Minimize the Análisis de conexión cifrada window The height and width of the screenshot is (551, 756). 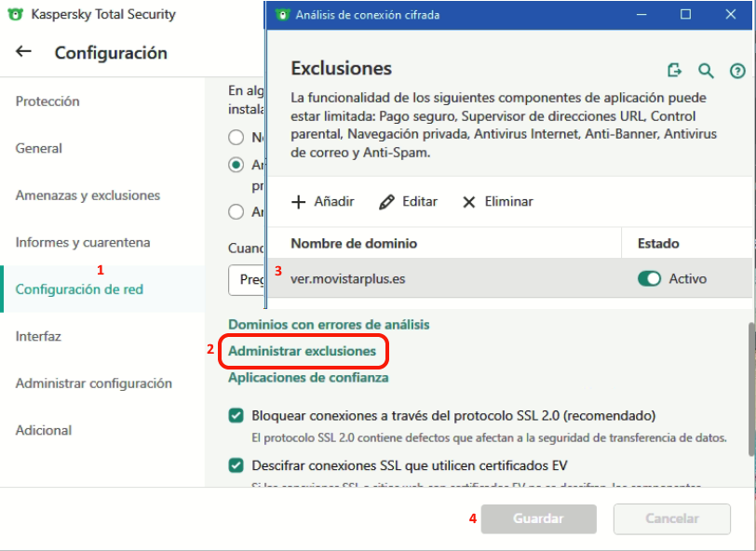click(x=641, y=15)
